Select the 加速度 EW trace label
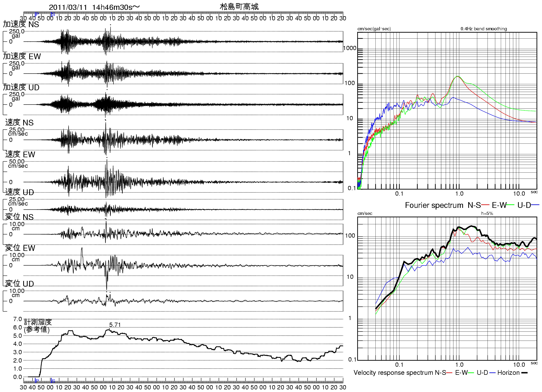The image size is (542, 392). (22, 56)
